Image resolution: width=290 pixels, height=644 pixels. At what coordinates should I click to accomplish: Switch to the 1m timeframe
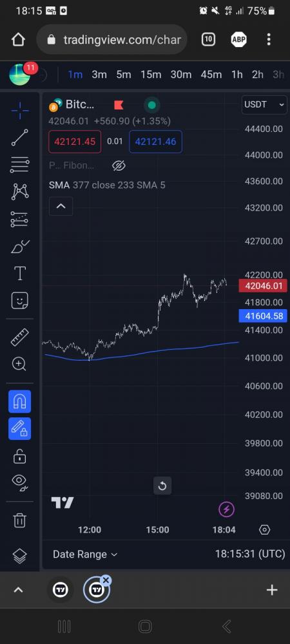pyautogui.click(x=75, y=74)
